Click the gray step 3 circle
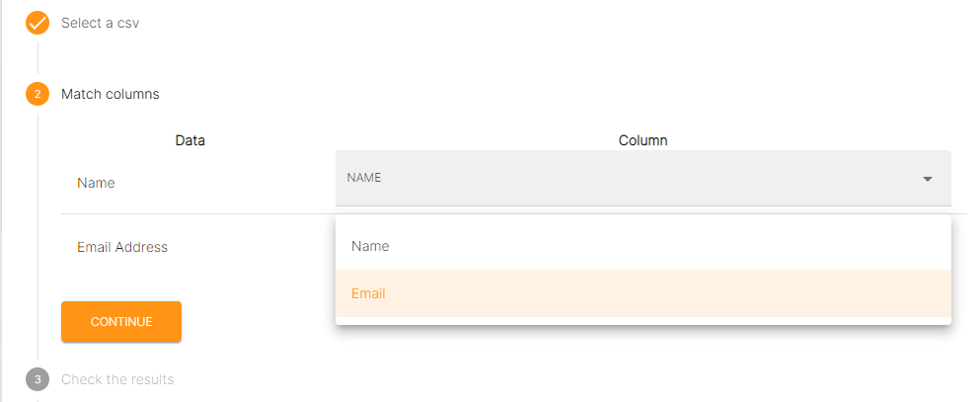 click(x=38, y=379)
